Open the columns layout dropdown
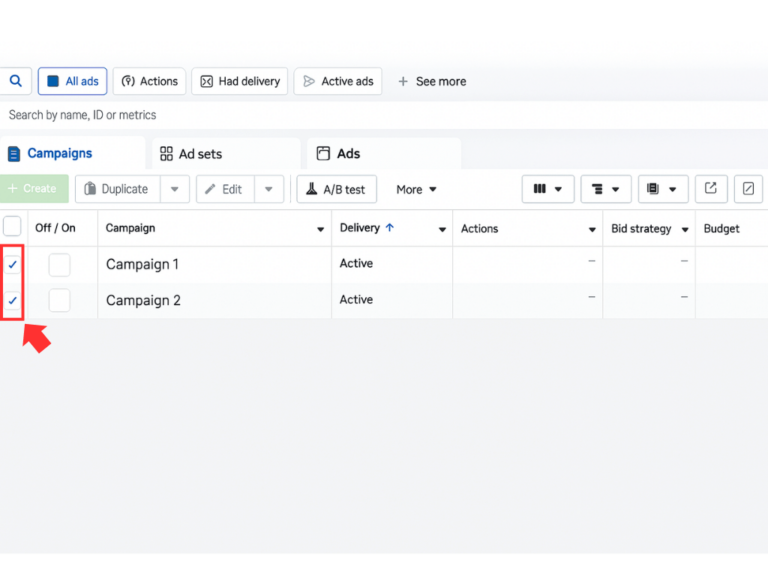 [x=548, y=189]
